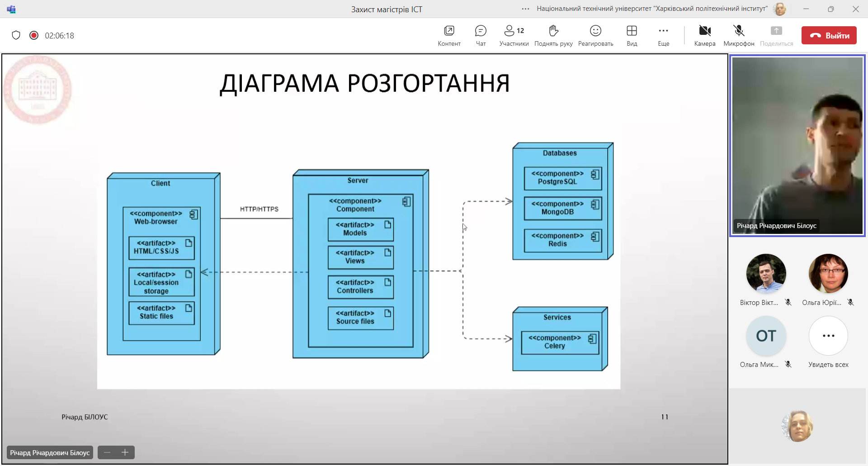Raise your hand in the meeting
868x466 pixels.
tap(553, 35)
